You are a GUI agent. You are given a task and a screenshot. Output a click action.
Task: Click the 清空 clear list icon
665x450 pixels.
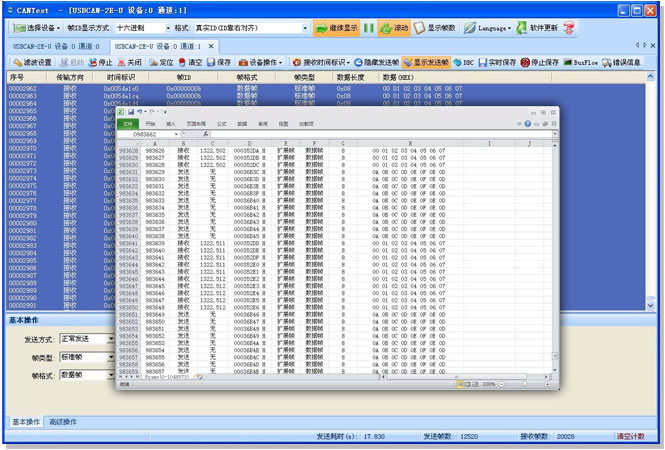coord(189,62)
